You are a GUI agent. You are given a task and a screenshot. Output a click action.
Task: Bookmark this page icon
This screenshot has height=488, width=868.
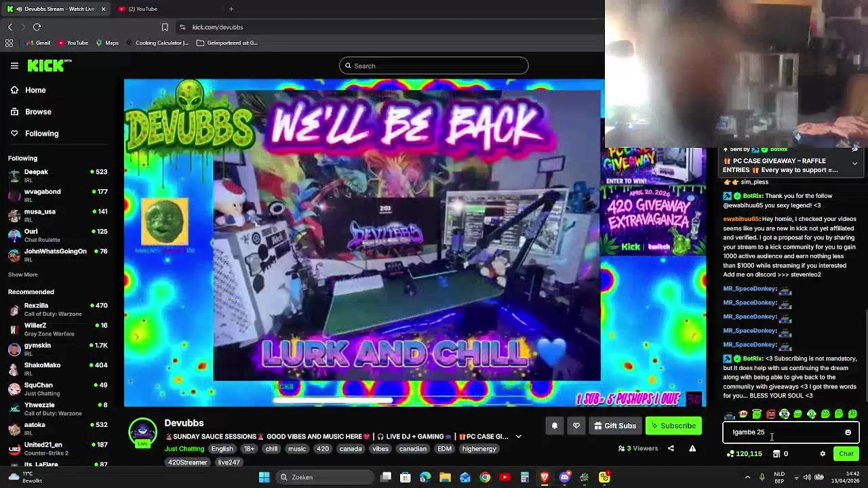pyautogui.click(x=165, y=27)
